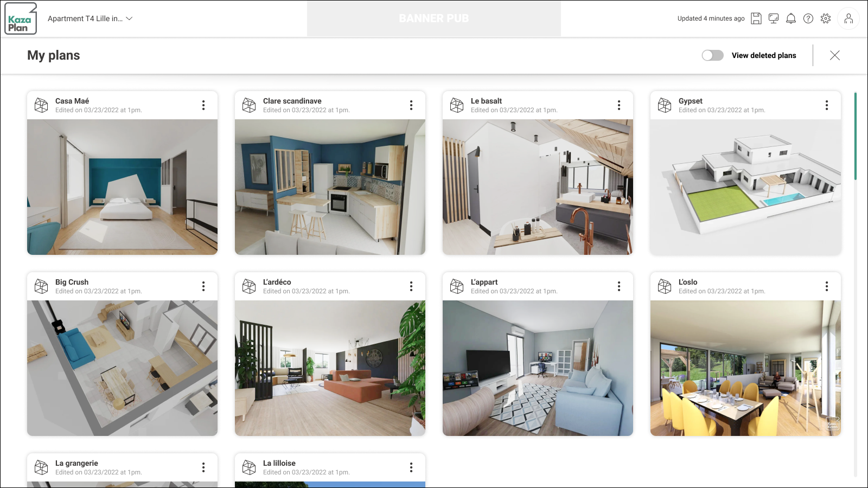Open the Gypset house model thumbnail
This screenshot has width=868, height=488.
click(x=745, y=187)
